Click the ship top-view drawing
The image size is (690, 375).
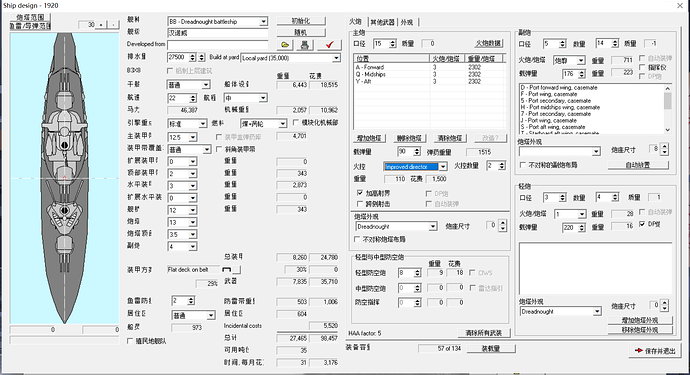[x=65, y=178]
